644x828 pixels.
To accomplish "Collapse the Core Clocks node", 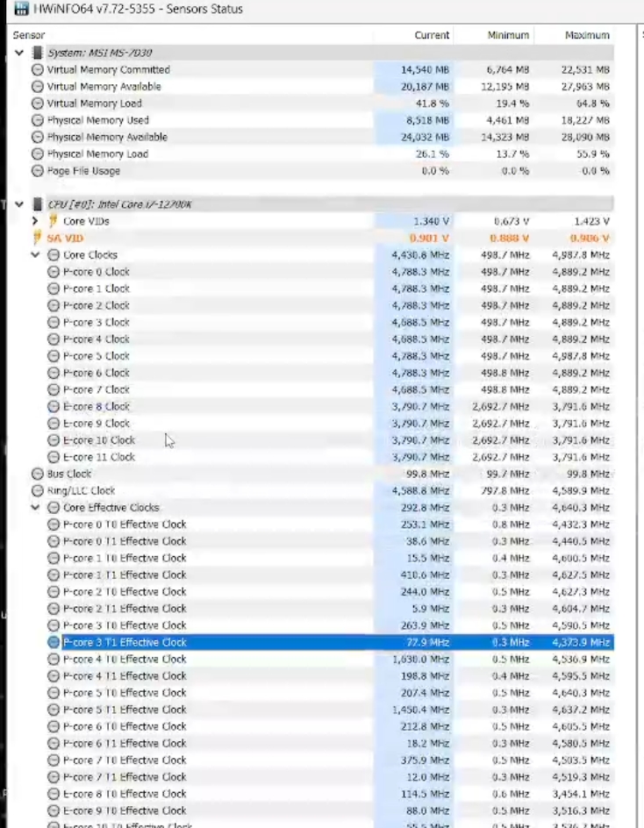I will pos(35,255).
